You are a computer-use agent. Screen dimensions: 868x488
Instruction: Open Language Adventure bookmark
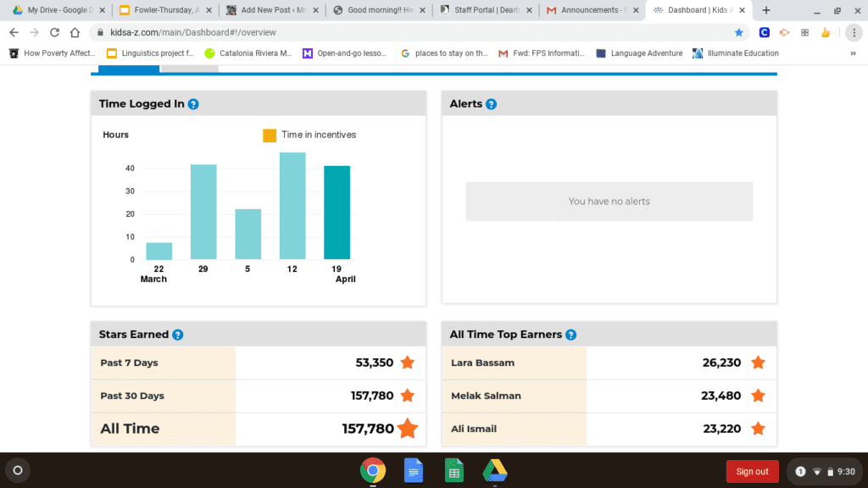(639, 53)
